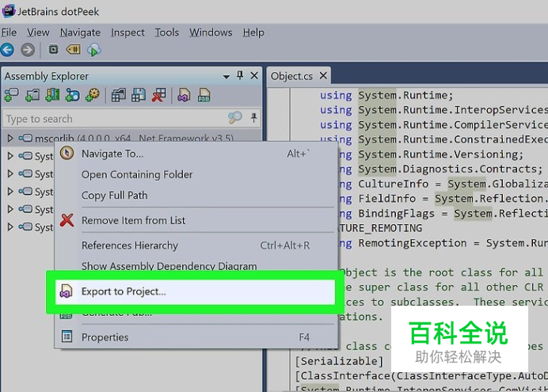Open the Help menu

pos(253,32)
